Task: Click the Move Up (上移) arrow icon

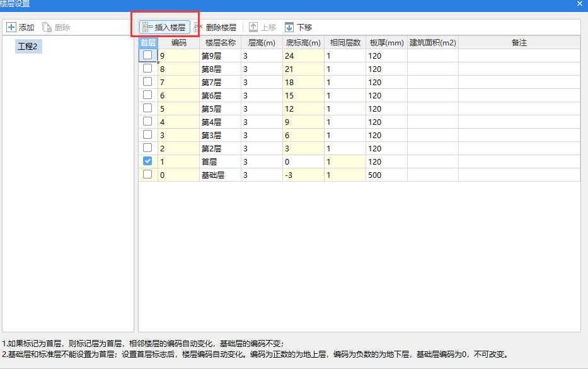Action: [x=253, y=27]
